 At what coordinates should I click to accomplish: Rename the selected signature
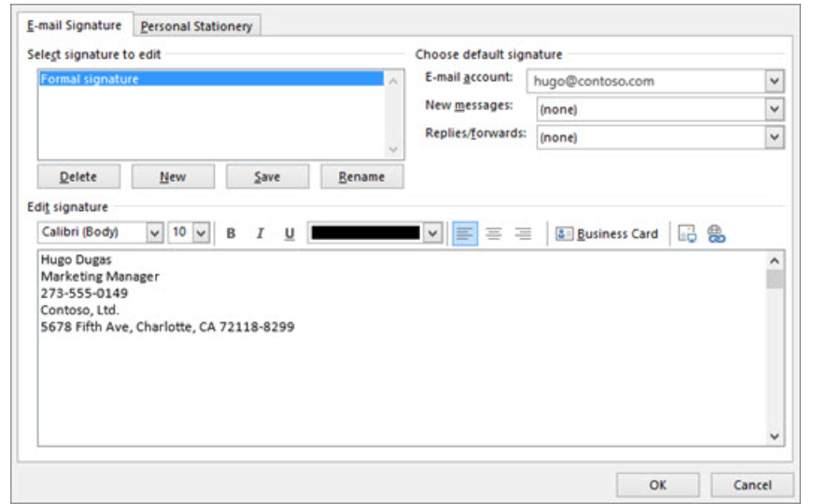[x=361, y=176]
